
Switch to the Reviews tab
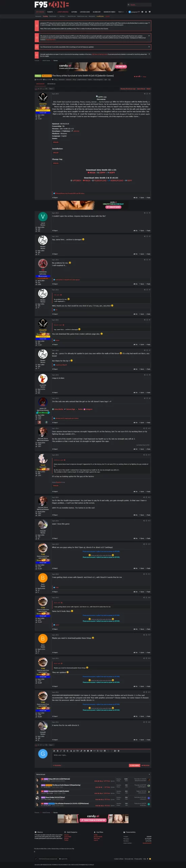tap(51, 84)
